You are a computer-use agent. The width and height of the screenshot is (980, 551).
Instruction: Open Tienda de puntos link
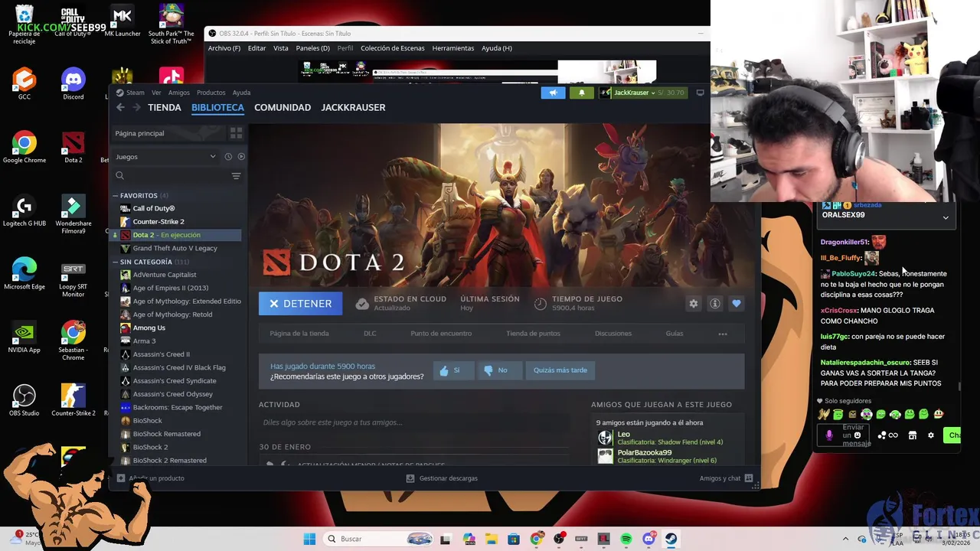pos(533,334)
